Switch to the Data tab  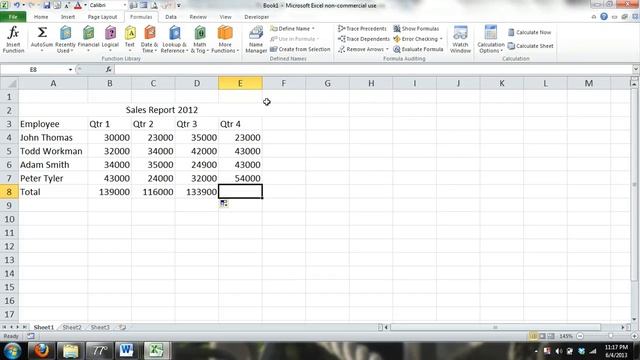click(171, 17)
